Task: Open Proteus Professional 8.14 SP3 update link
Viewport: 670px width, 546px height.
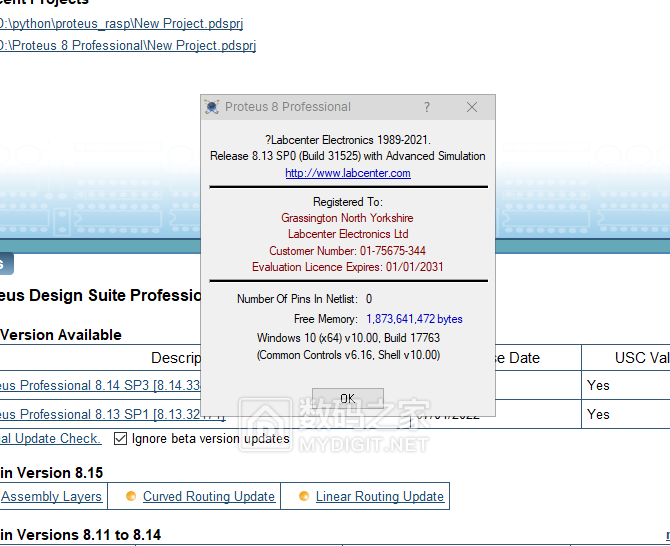Action: [x=100, y=385]
